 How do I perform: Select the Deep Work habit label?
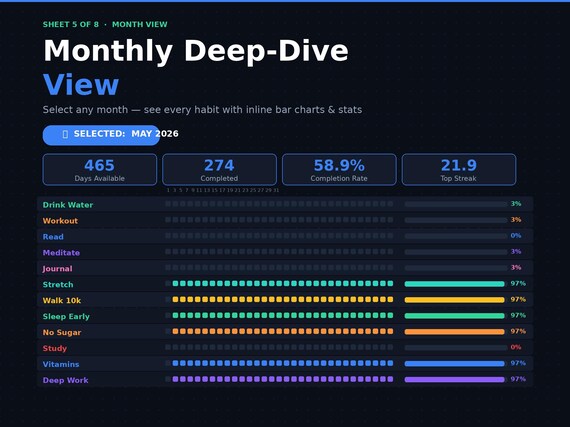[x=65, y=380]
